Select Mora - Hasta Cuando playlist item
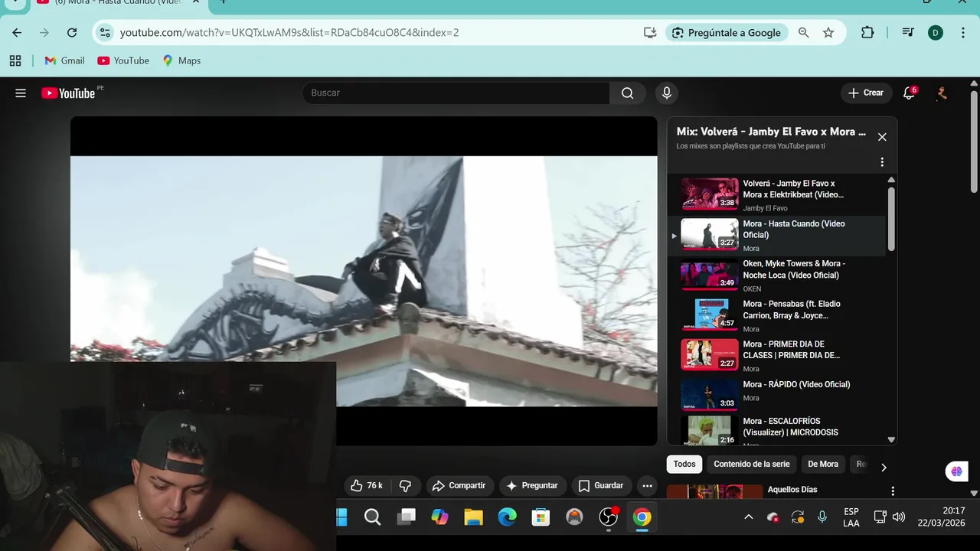 776,235
